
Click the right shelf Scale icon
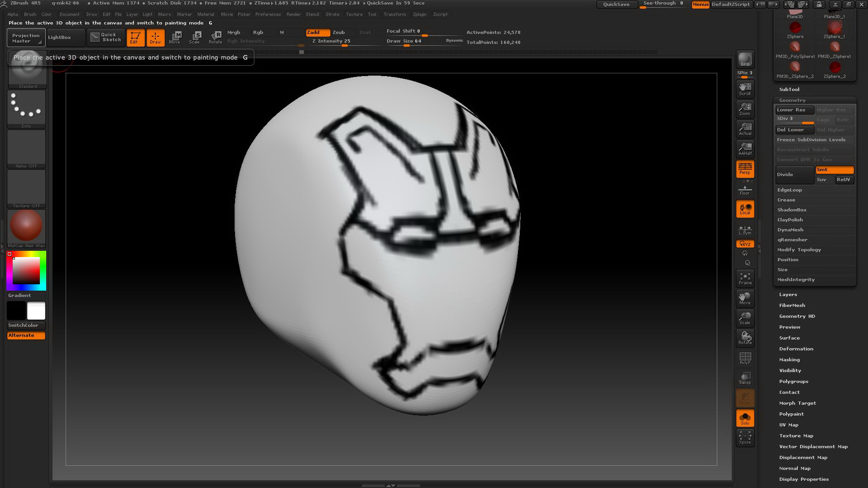tap(745, 318)
